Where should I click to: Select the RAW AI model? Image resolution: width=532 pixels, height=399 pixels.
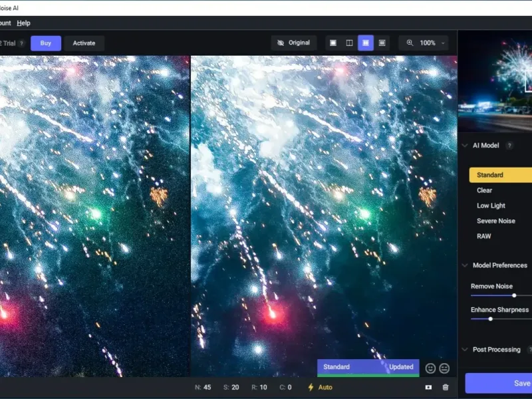(x=483, y=236)
